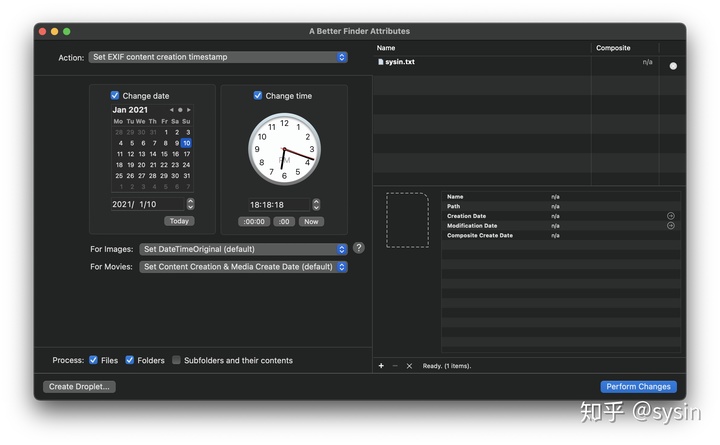Click the plus icon to add files
The image size is (720, 445).
[x=381, y=366]
